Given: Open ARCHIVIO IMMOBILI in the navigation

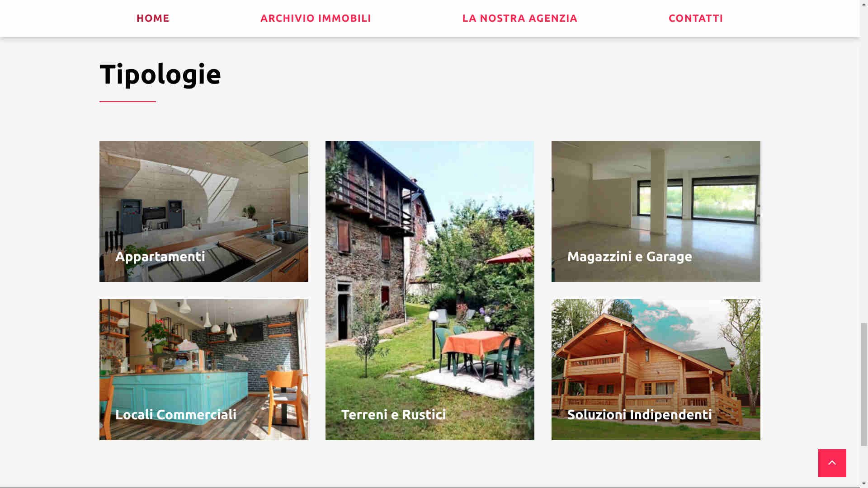Looking at the screenshot, I should tap(316, 18).
